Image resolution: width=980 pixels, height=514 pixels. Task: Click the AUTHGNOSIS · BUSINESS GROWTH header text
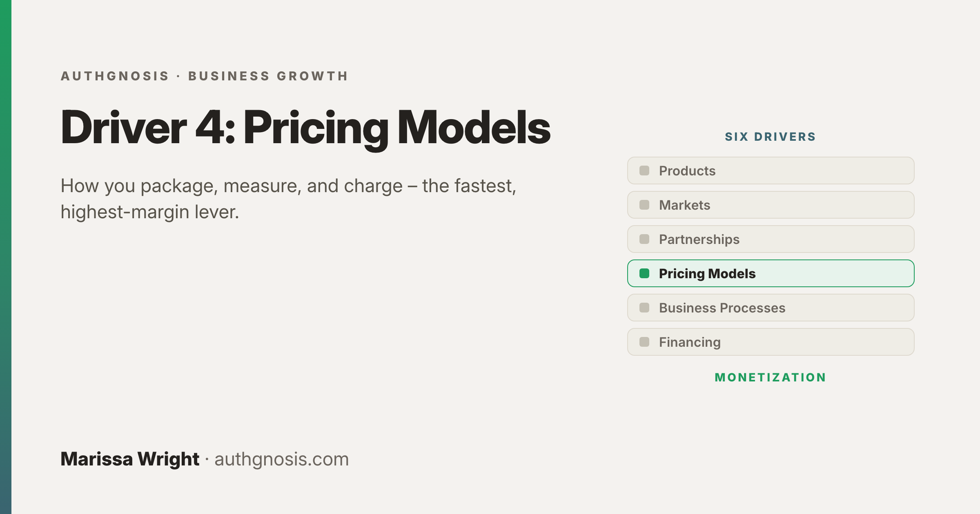tap(205, 76)
